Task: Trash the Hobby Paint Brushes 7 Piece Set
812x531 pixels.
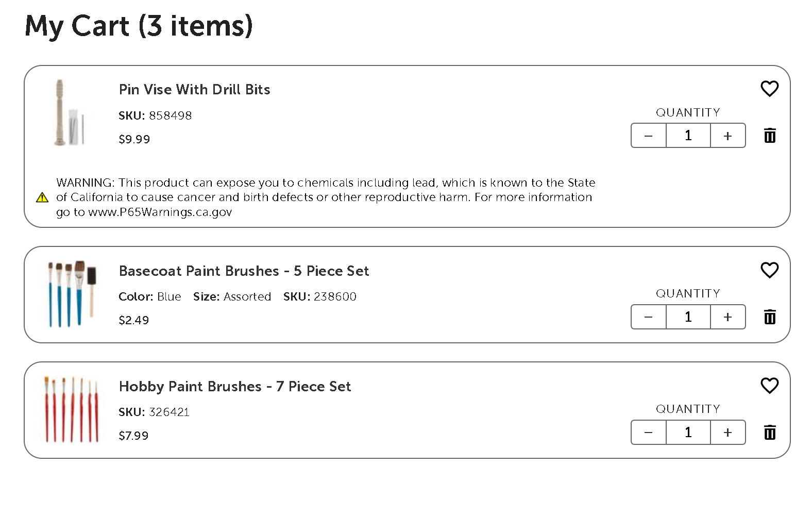Action: click(x=770, y=432)
